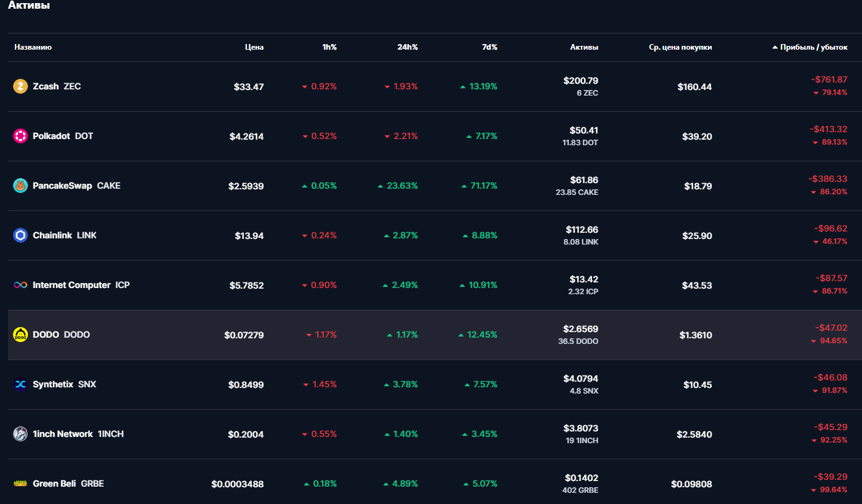Image resolution: width=862 pixels, height=504 pixels.
Task: Click the Polkadot coin logo
Action: [x=20, y=136]
